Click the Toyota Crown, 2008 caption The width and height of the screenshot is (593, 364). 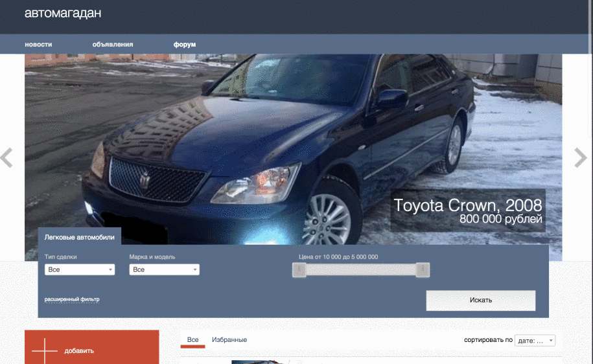[x=468, y=206]
